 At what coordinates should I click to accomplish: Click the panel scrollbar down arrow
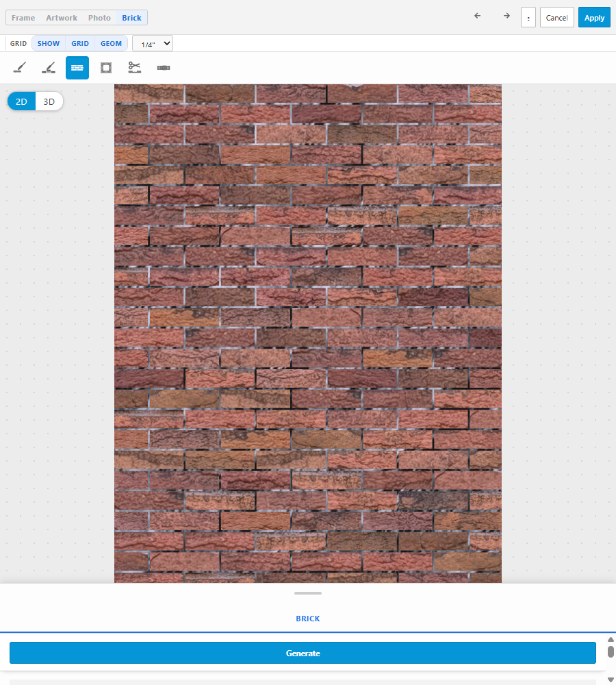pos(611,680)
